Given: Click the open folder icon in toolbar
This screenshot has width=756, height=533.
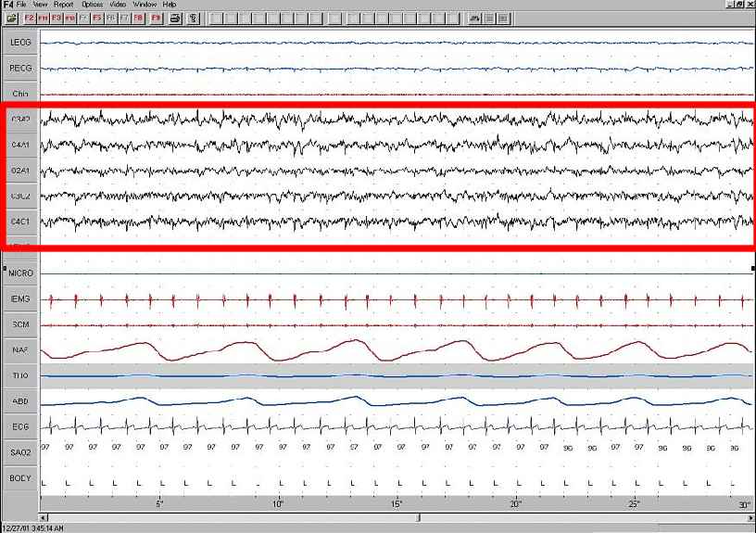Looking at the screenshot, I should (10, 18).
